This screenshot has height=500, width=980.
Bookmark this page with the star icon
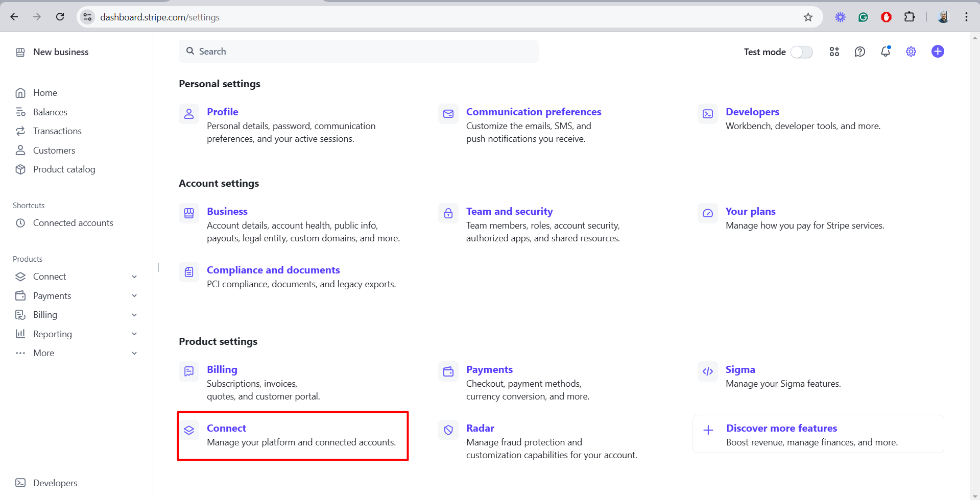808,17
